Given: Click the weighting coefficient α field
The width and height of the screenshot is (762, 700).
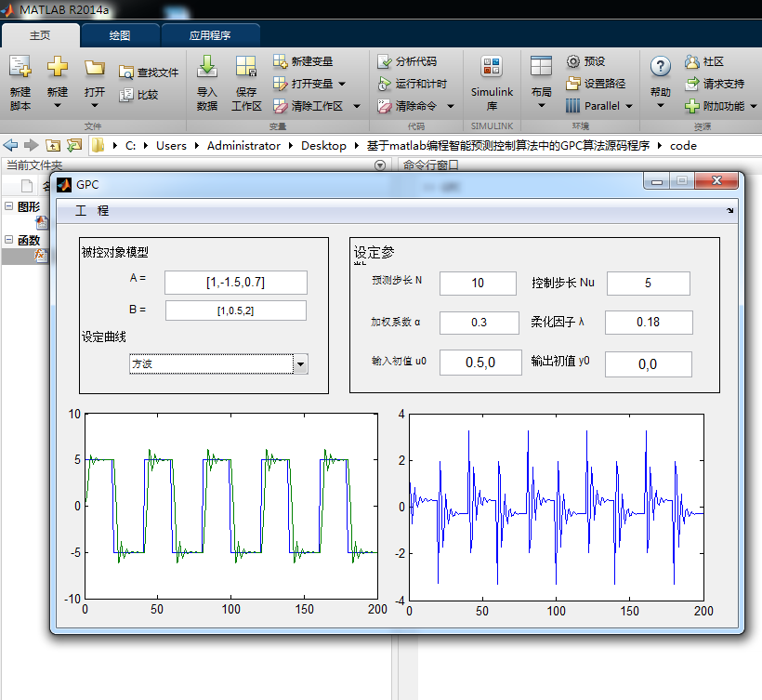Looking at the screenshot, I should [x=480, y=323].
